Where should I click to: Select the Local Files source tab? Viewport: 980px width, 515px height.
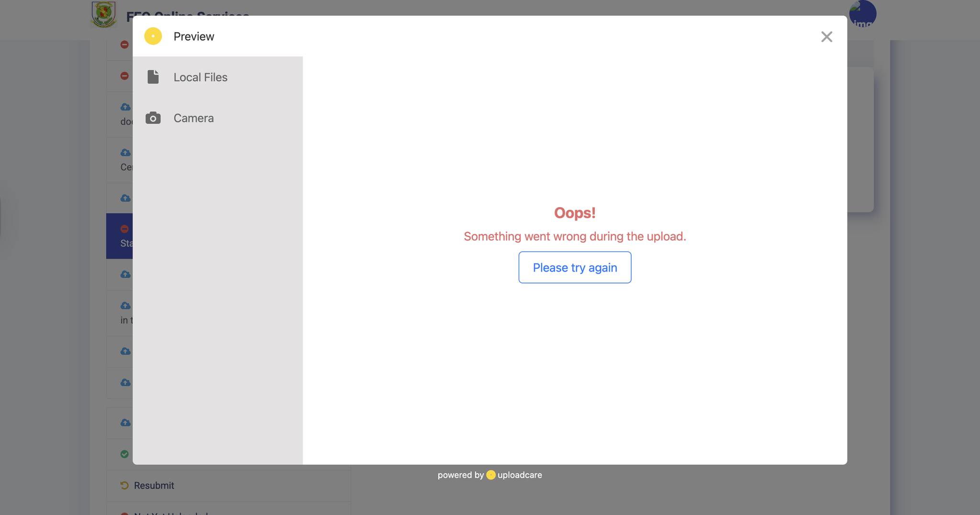click(218, 77)
